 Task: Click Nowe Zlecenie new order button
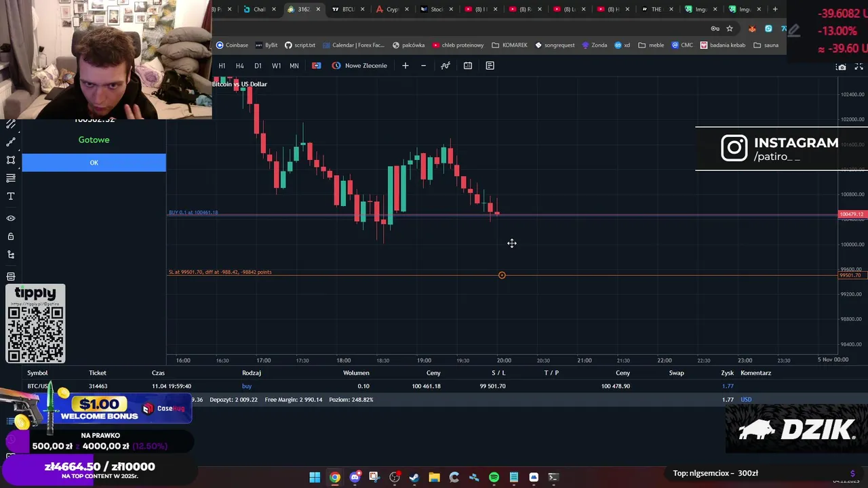click(x=359, y=66)
